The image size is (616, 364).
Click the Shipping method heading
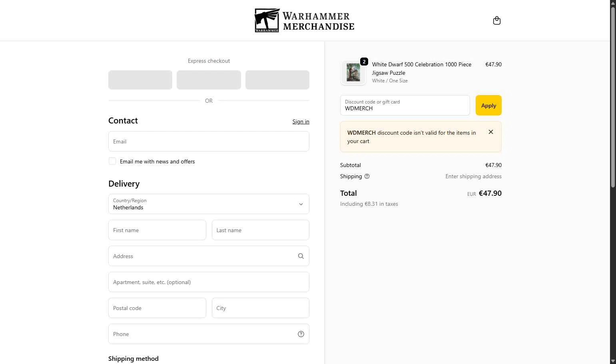134,359
